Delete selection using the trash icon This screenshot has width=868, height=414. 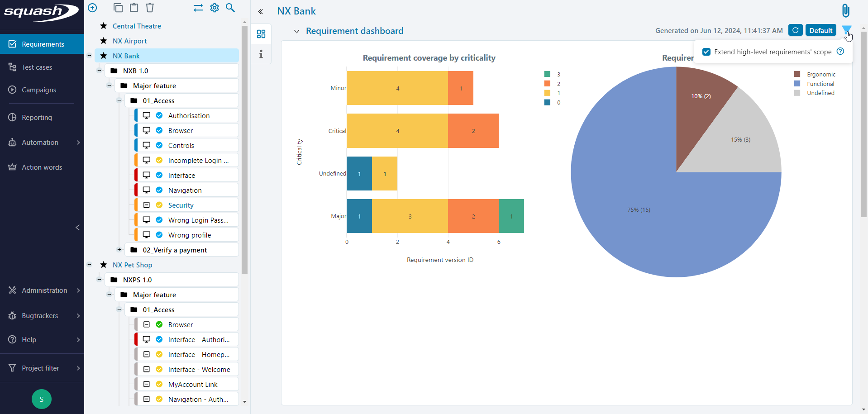tap(149, 8)
